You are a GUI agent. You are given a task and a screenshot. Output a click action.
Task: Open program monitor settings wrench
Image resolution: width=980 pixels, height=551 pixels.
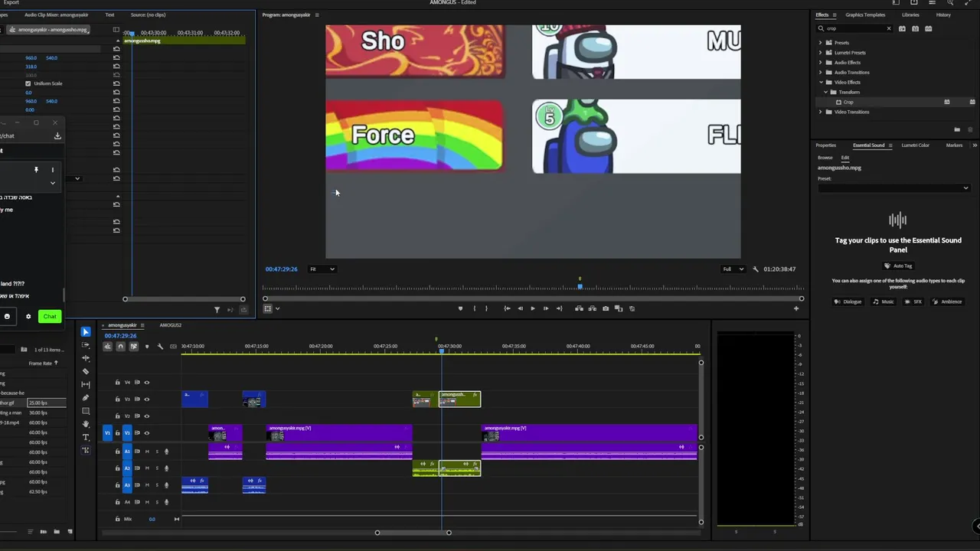(x=756, y=269)
